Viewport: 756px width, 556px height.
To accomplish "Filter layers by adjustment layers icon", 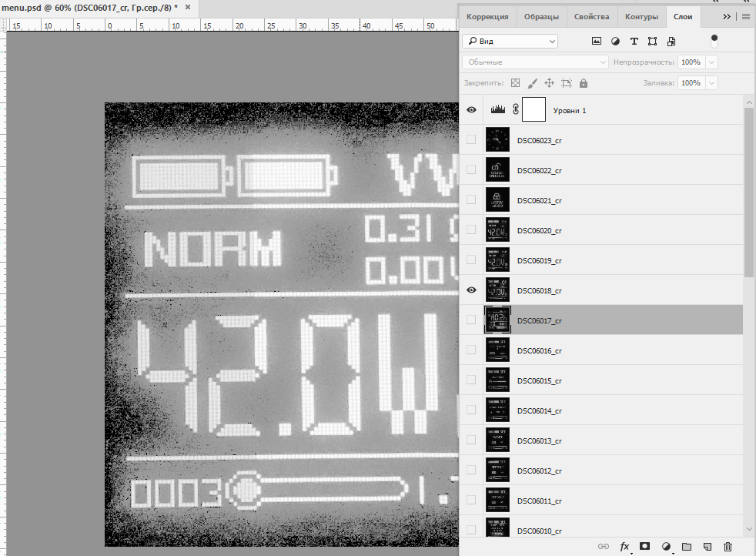I will point(615,42).
